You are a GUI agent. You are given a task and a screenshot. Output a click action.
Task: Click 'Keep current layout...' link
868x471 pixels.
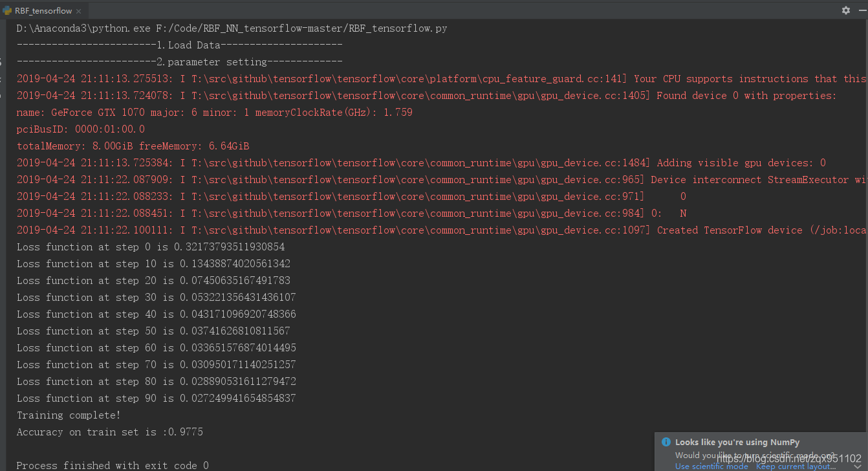[797, 466]
